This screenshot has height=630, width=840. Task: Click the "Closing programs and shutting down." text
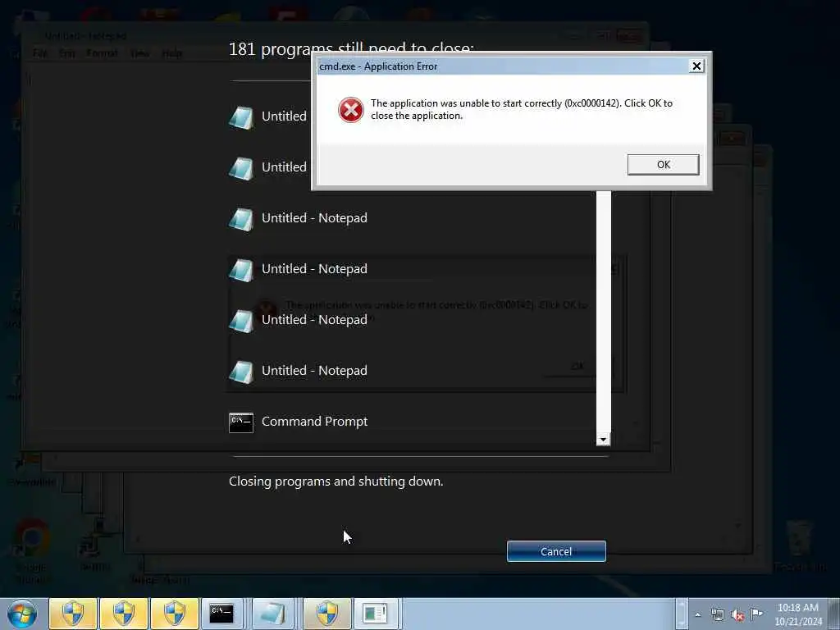336,481
